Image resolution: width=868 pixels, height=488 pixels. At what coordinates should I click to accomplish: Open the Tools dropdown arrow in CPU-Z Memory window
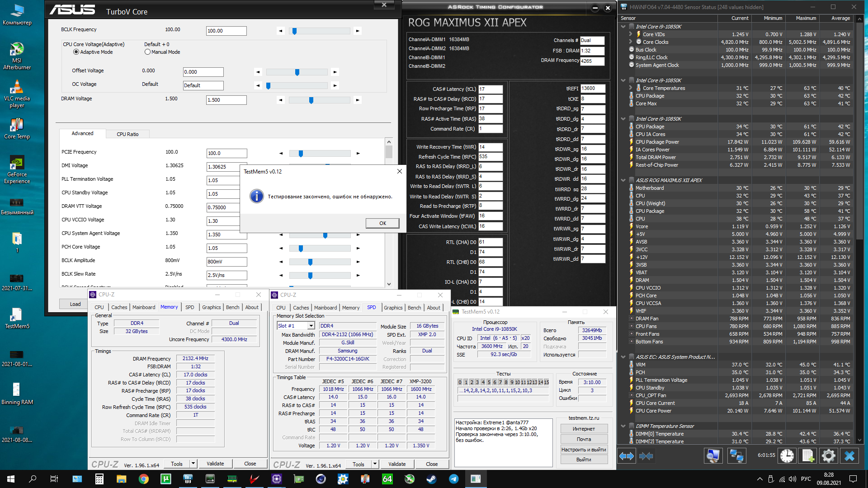point(193,464)
